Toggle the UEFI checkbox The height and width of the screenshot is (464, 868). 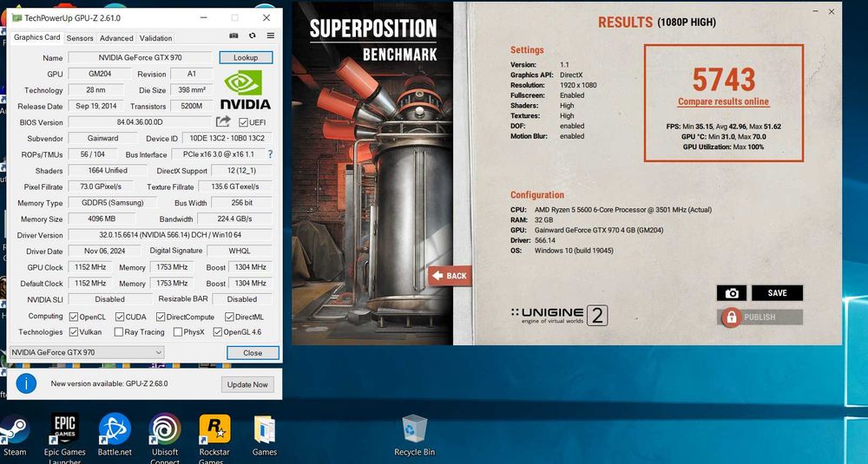243,122
